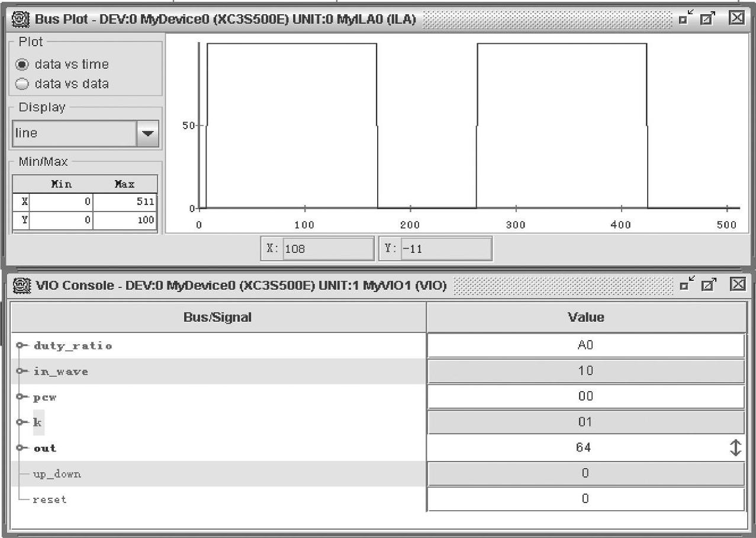This screenshot has height=538, width=756.
Task: Select the up_down signal row
Action: point(218,474)
